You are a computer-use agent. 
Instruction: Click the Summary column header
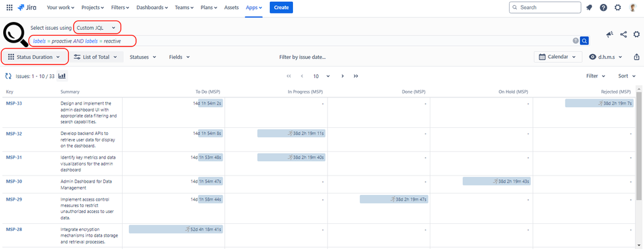[x=70, y=92]
